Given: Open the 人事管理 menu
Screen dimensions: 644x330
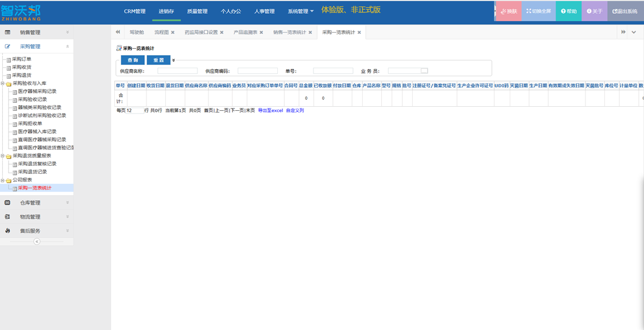Looking at the screenshot, I should [x=265, y=11].
